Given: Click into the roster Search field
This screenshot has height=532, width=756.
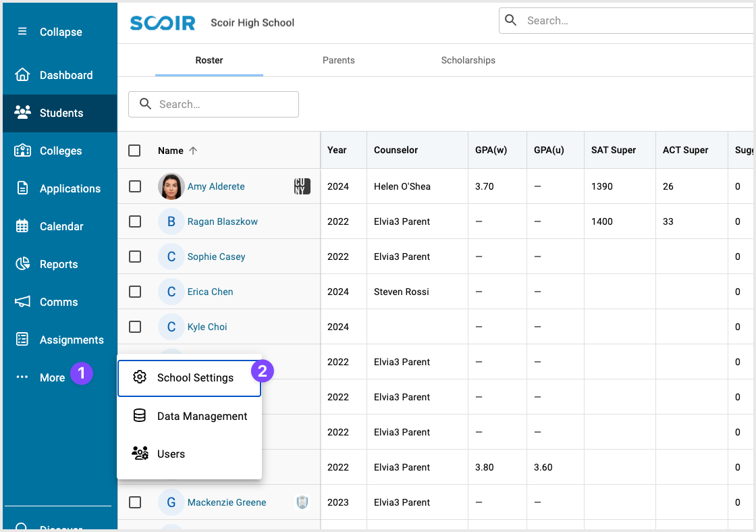Looking at the screenshot, I should (x=213, y=104).
